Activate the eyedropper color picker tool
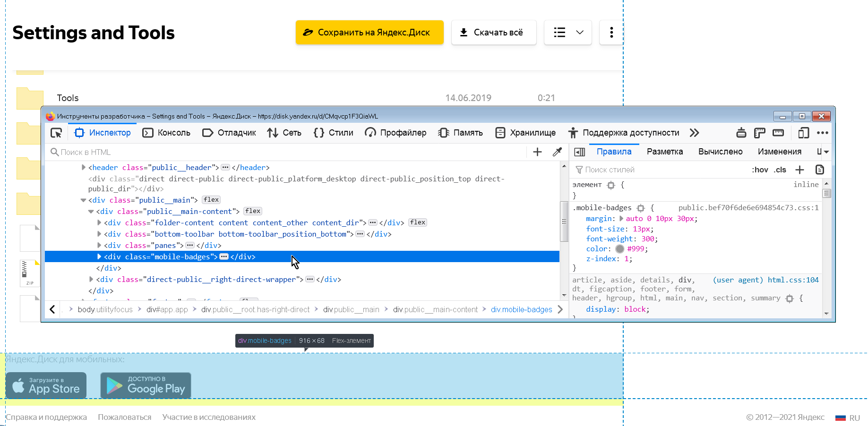The image size is (868, 426). [x=557, y=152]
